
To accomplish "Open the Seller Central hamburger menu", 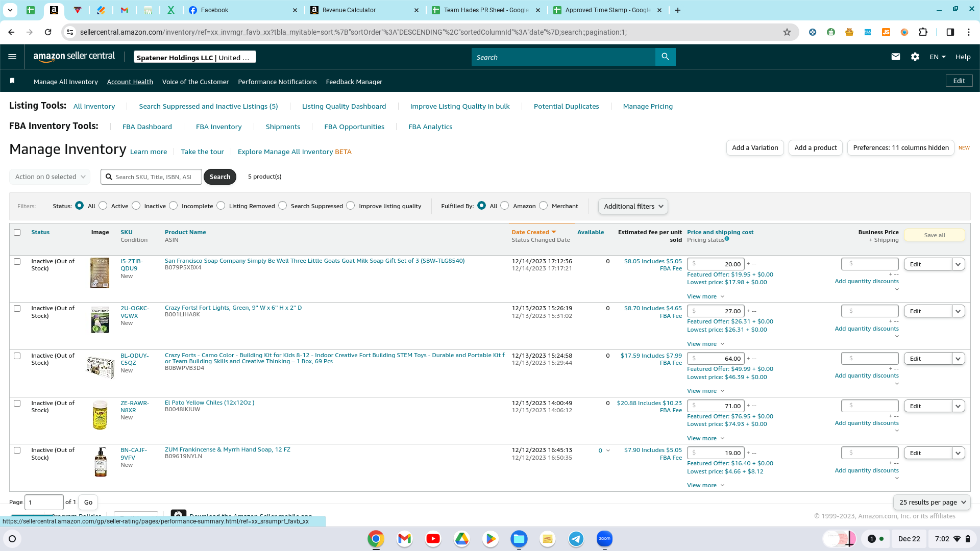I will click(x=12, y=57).
